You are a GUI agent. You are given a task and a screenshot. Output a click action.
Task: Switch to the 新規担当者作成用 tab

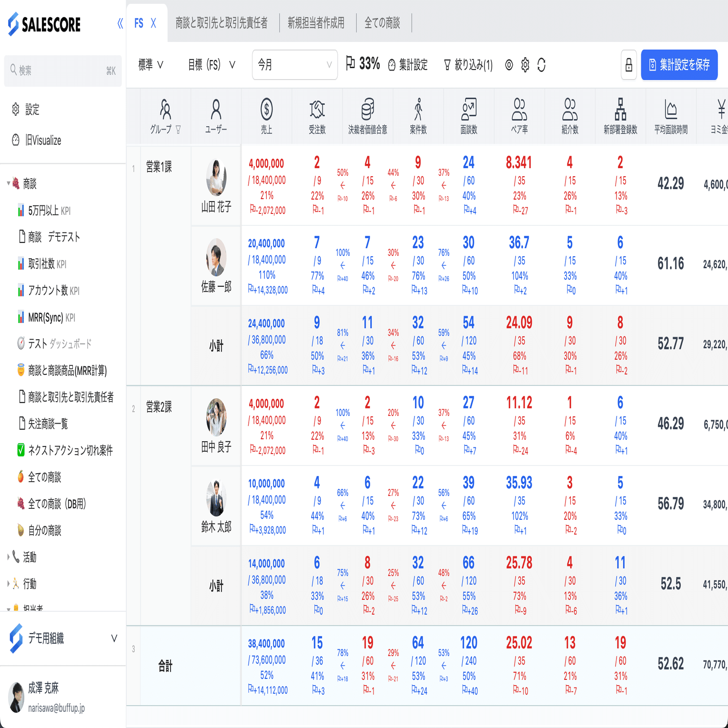coord(316,23)
